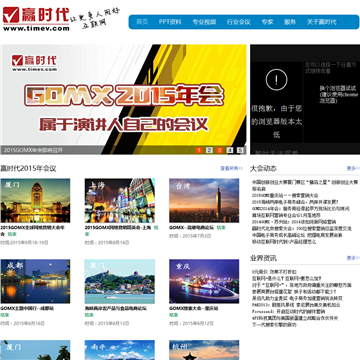Click the date 时间：2015年6月13日
The image size is (360, 360).
(x=107, y=323)
